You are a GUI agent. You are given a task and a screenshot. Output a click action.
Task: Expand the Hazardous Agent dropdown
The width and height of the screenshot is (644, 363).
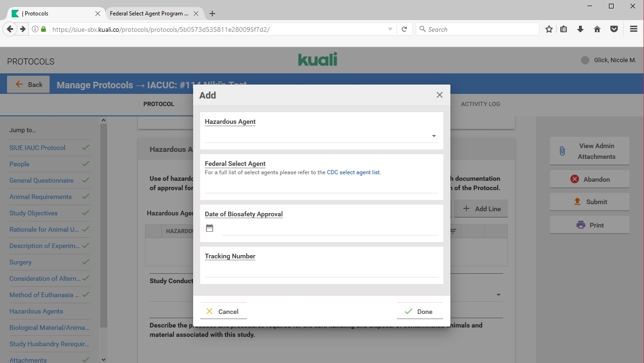tap(434, 136)
